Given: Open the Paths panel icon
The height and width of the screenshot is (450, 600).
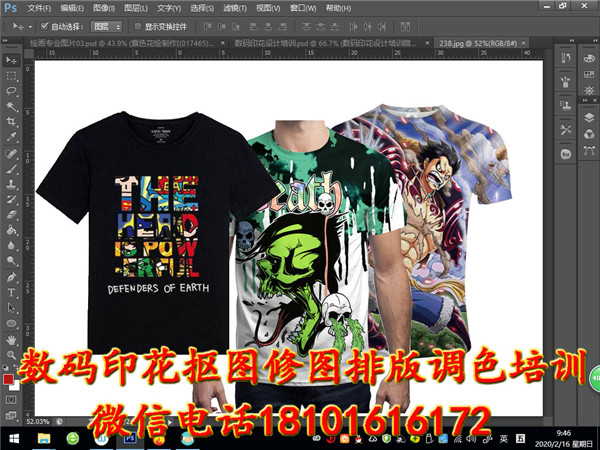Looking at the screenshot, I should 589,150.
